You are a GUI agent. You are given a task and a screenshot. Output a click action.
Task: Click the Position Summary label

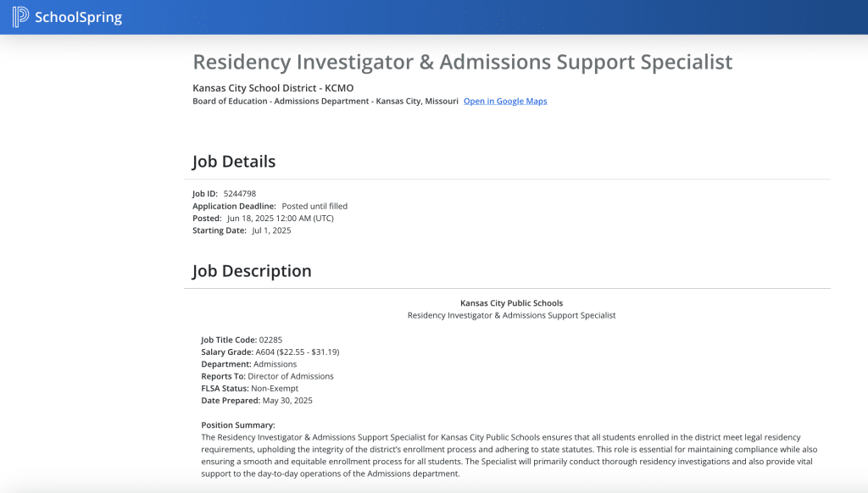tap(238, 425)
